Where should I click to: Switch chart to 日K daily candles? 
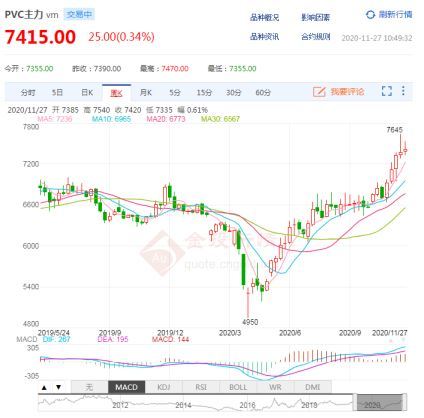(x=87, y=92)
